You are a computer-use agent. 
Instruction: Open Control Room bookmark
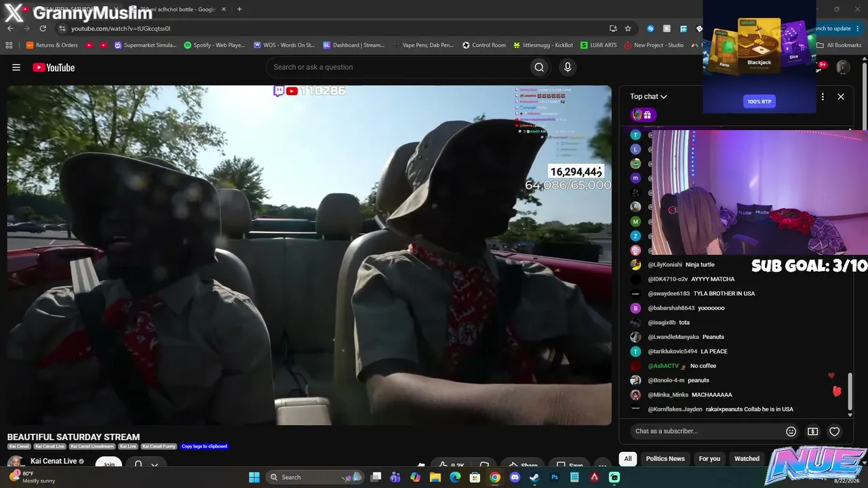pyautogui.click(x=484, y=45)
